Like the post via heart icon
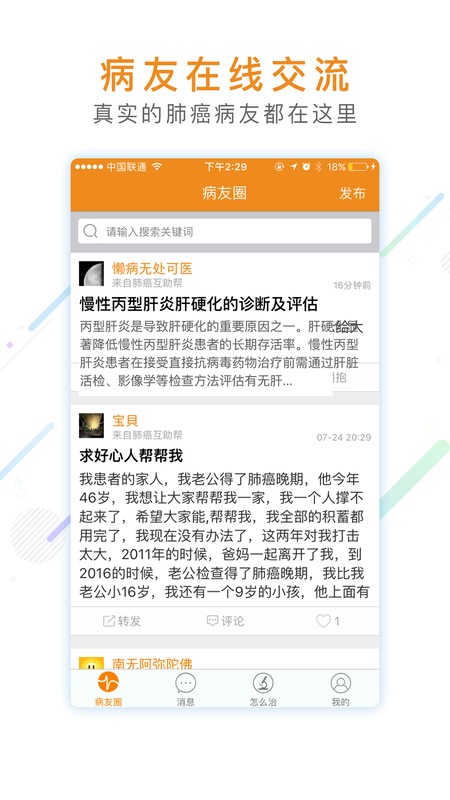 pyautogui.click(x=323, y=621)
